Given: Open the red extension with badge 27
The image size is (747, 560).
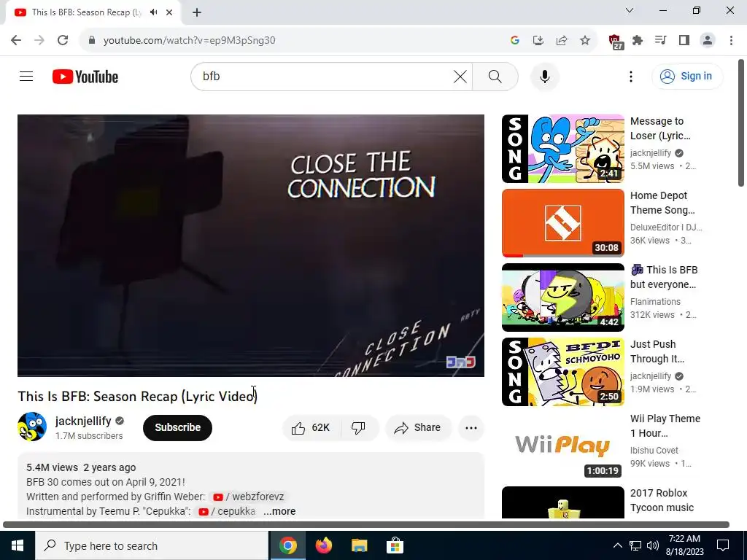Looking at the screenshot, I should coord(615,42).
